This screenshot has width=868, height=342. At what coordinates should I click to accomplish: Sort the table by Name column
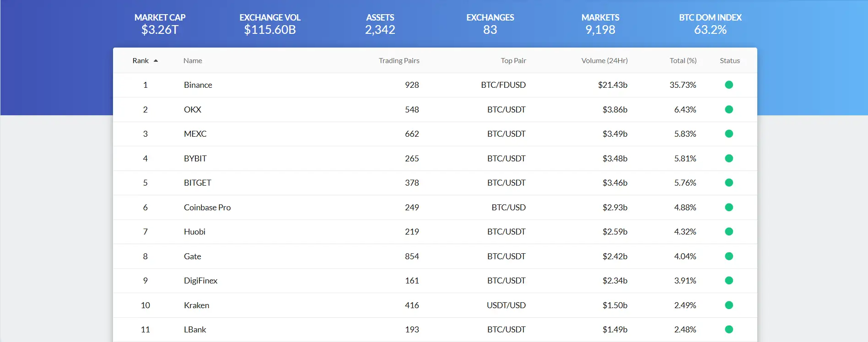tap(193, 61)
